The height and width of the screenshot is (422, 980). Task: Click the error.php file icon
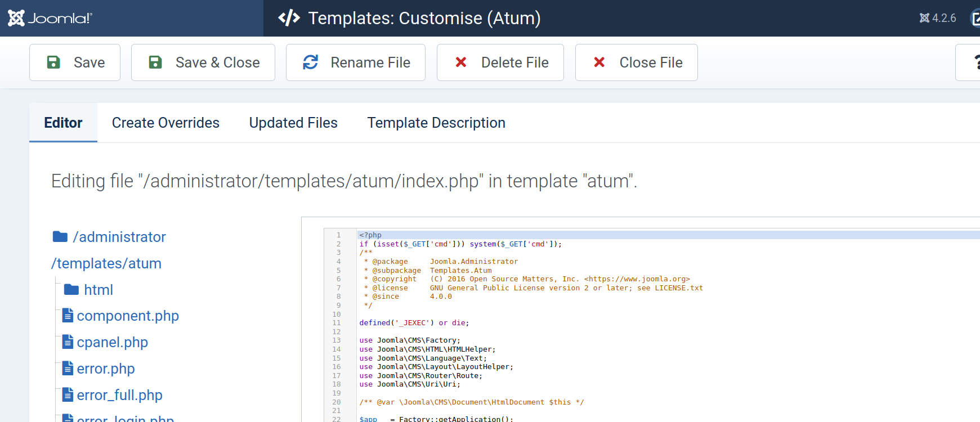(x=68, y=369)
